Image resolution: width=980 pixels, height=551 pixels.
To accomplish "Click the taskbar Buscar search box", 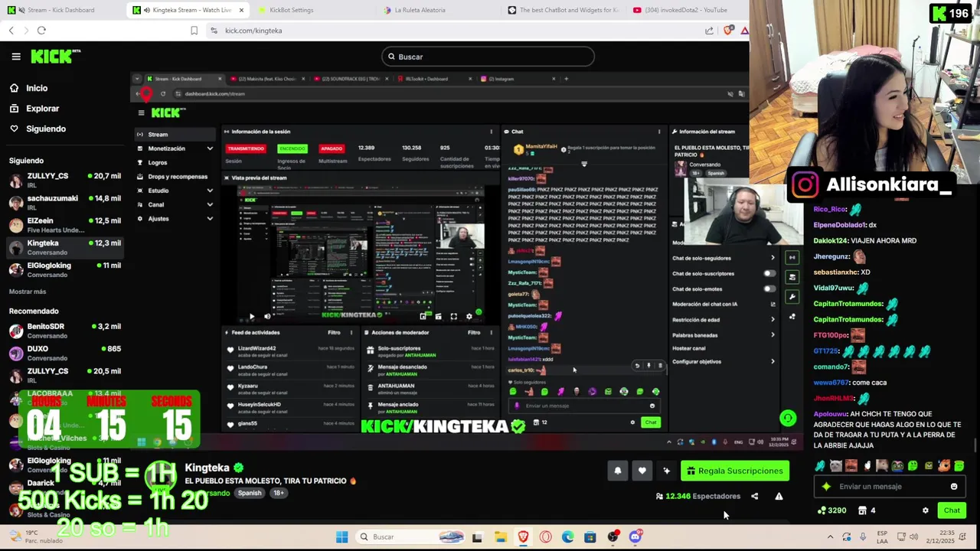I will (412, 537).
